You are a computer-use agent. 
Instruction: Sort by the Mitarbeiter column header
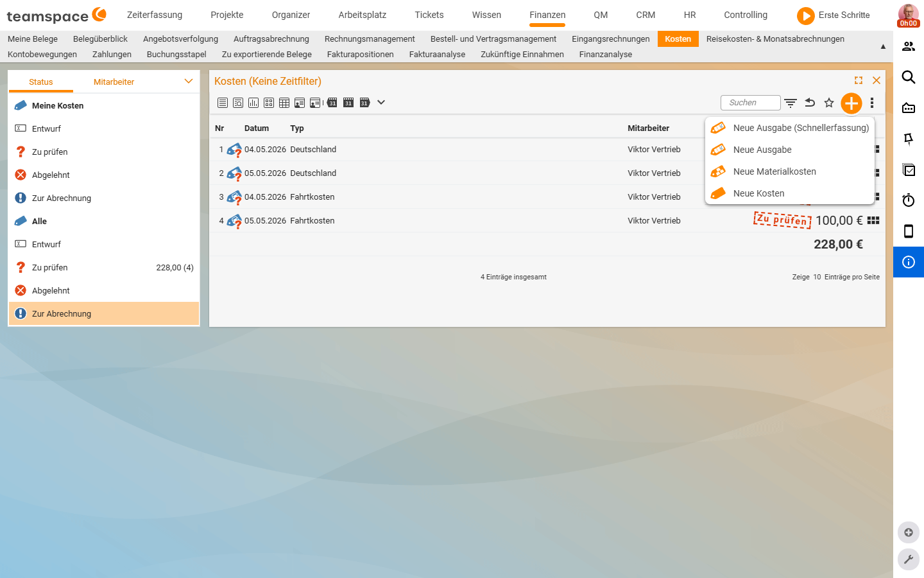(648, 128)
